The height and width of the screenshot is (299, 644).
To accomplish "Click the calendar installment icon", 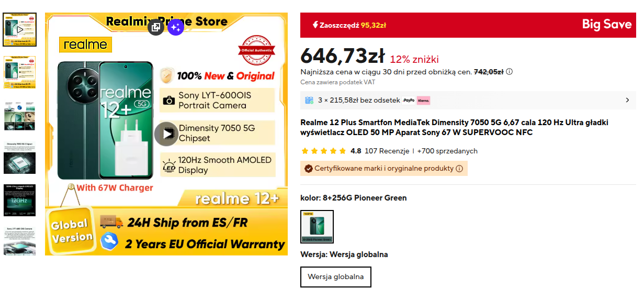I will coord(309,100).
